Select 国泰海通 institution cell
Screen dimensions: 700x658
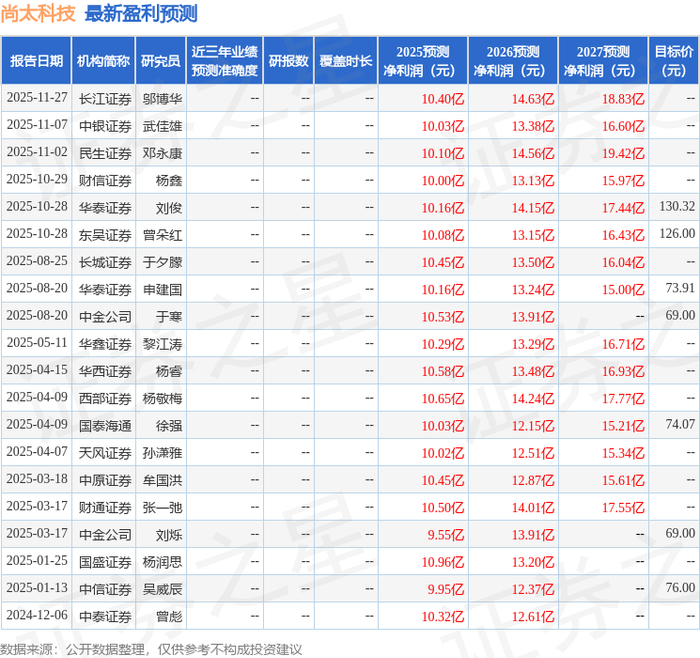tap(105, 425)
